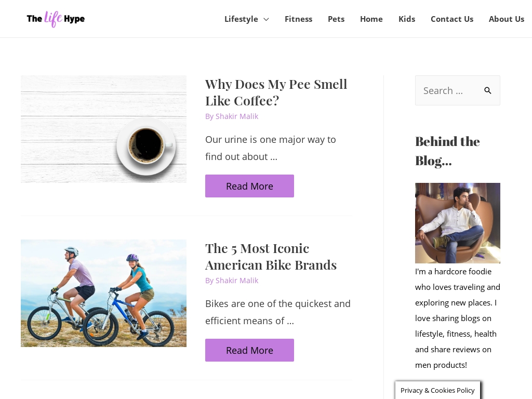The width and height of the screenshot is (532, 399).
Task: Click the blog author photo in sidebar
Action: [457, 223]
